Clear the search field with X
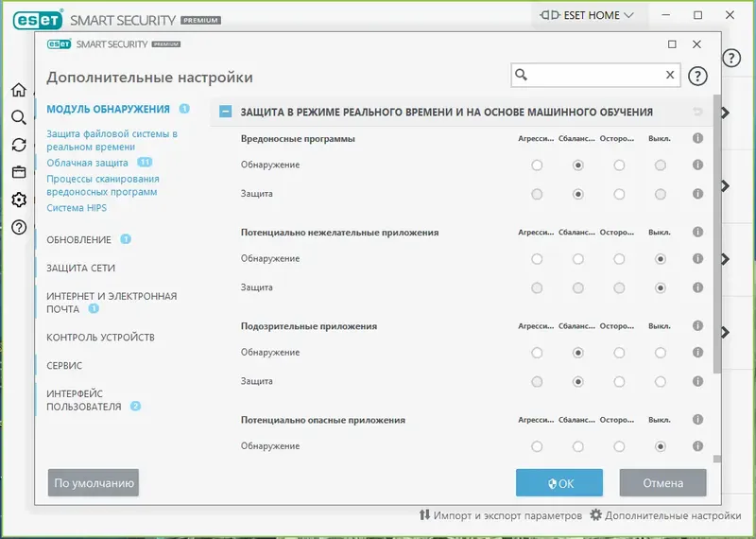The image size is (756, 539). point(670,75)
